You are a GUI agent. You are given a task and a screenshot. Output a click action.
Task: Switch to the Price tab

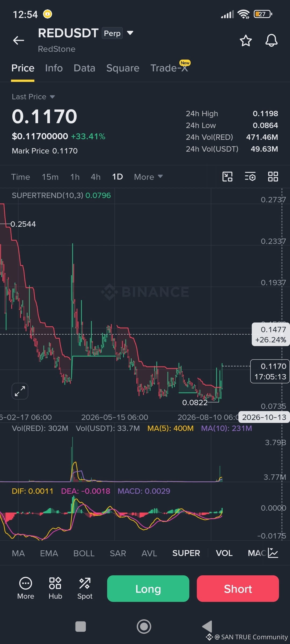(23, 68)
